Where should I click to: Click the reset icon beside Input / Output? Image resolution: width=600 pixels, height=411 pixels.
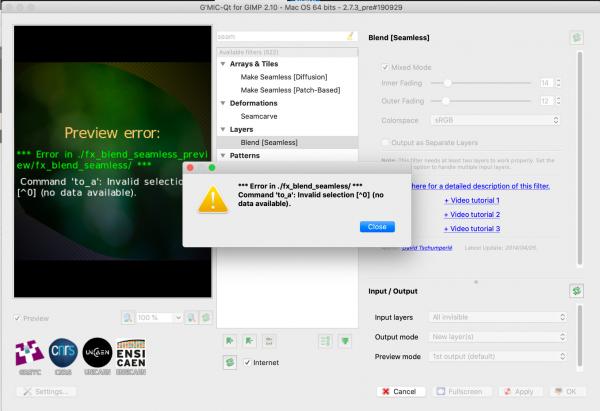[576, 291]
